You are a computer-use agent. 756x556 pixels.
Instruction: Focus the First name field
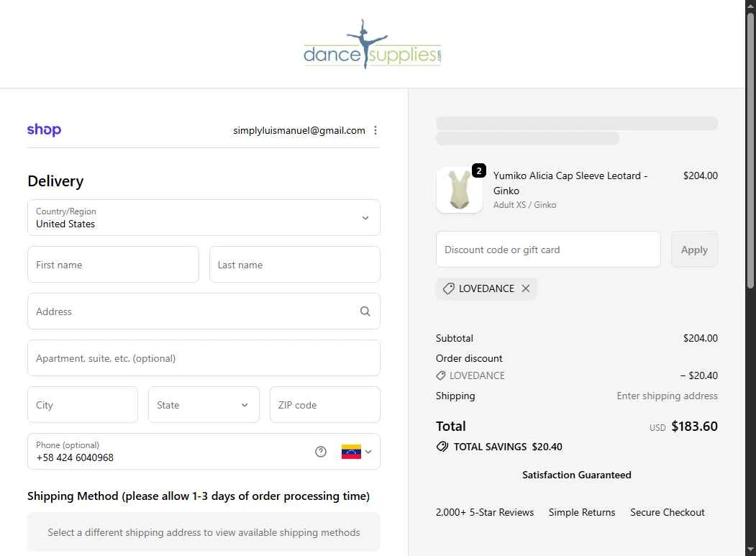(114, 264)
